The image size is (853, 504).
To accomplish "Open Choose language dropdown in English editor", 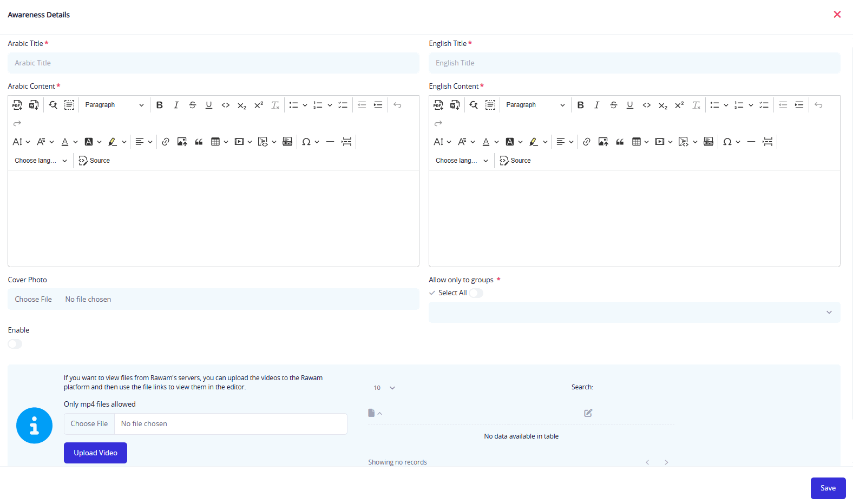I will 462,161.
